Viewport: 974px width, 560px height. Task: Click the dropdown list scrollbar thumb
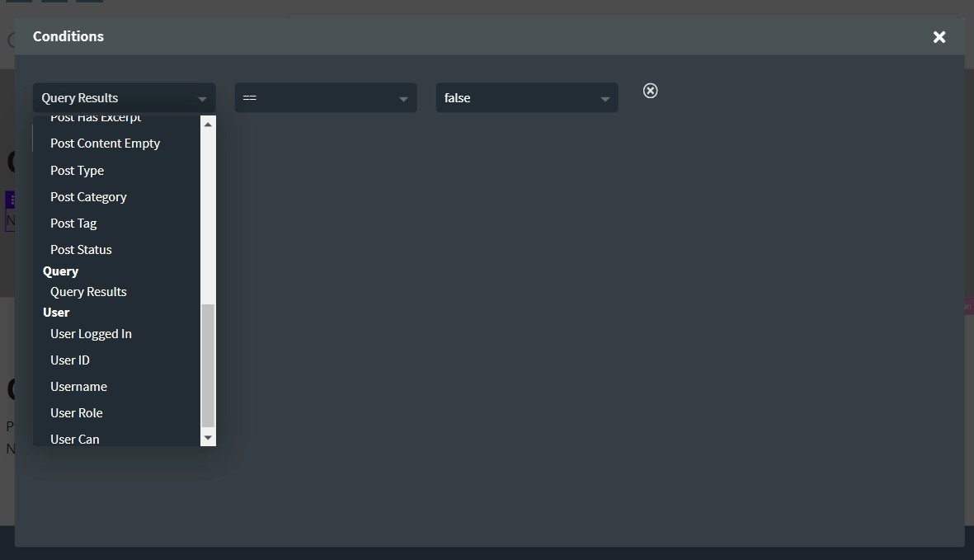[208, 365]
